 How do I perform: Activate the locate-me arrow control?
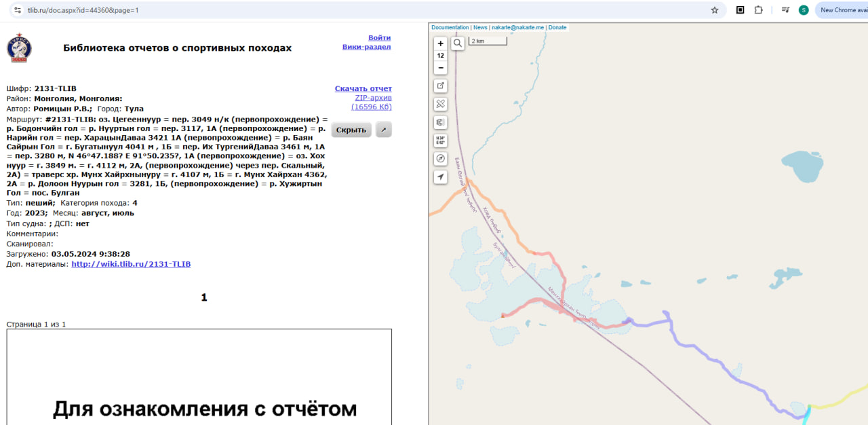pyautogui.click(x=441, y=177)
